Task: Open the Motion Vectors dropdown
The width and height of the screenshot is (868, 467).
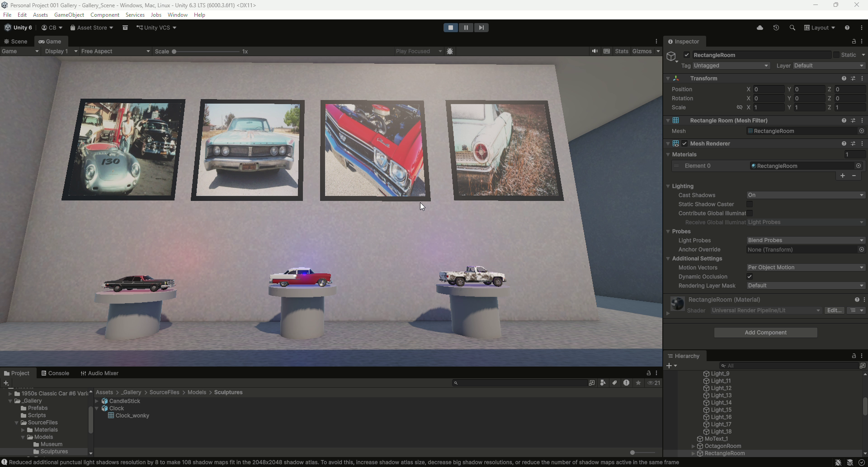Action: [x=806, y=267]
